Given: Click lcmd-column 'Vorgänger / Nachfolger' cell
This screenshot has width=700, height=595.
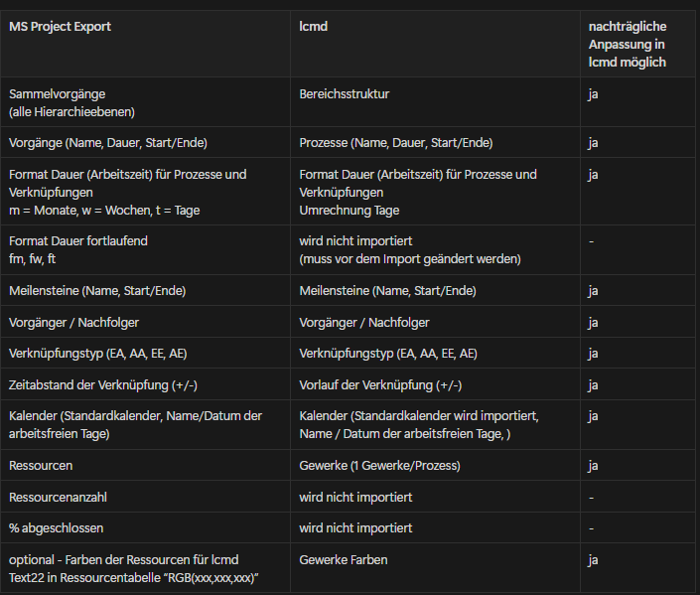Looking at the screenshot, I should [435, 322].
